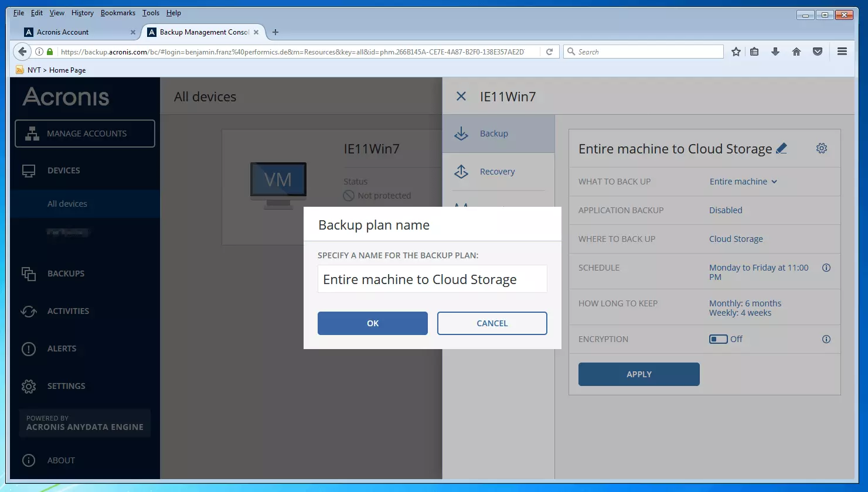Change the Cloud Storage backup destination
The width and height of the screenshot is (868, 492).
click(736, 239)
